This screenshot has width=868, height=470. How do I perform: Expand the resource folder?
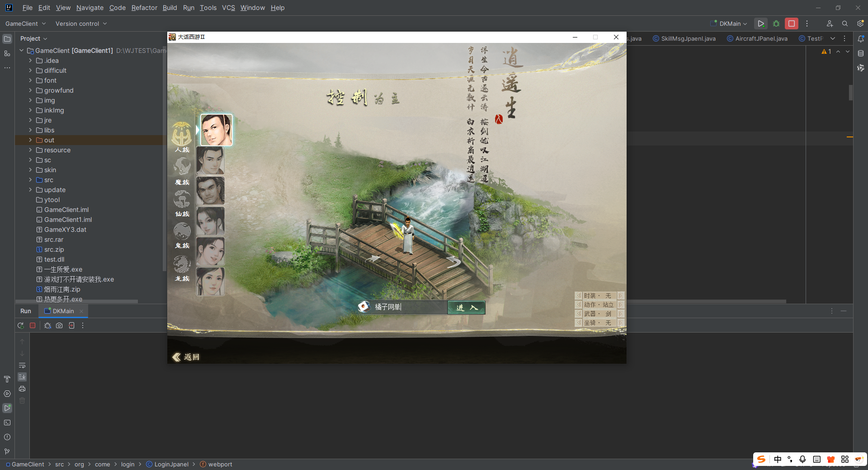[30, 150]
